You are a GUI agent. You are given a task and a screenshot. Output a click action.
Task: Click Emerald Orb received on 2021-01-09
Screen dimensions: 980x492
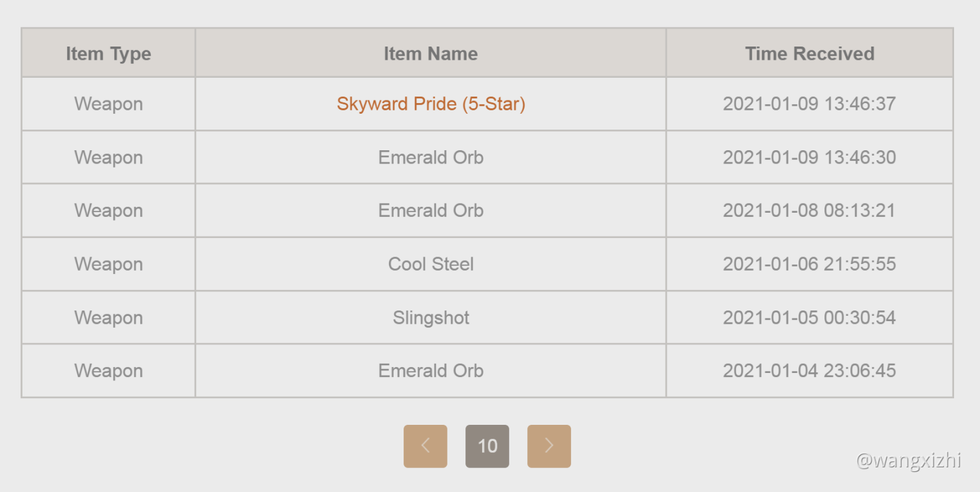(431, 158)
